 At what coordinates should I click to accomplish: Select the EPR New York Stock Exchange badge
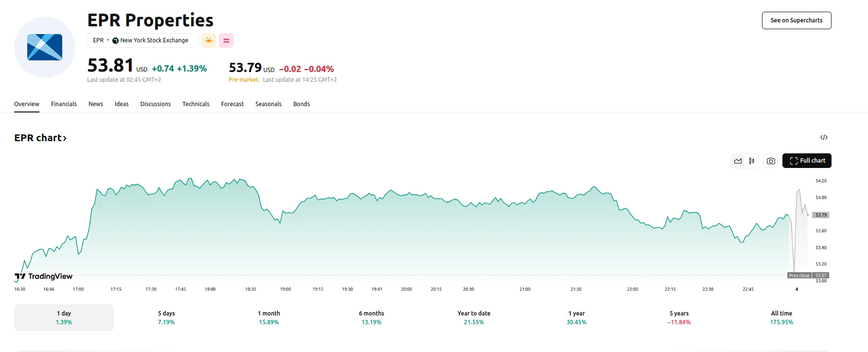click(x=142, y=40)
